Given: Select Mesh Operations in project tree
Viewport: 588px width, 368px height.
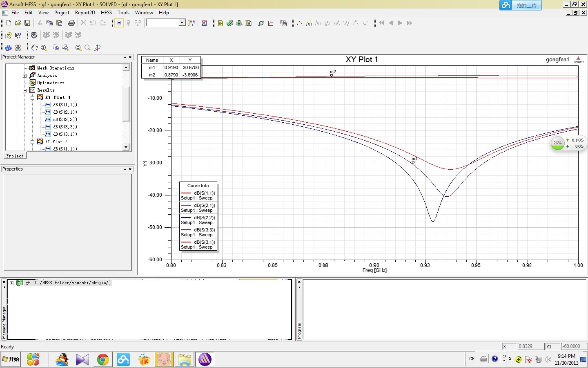Looking at the screenshot, I should tap(56, 68).
